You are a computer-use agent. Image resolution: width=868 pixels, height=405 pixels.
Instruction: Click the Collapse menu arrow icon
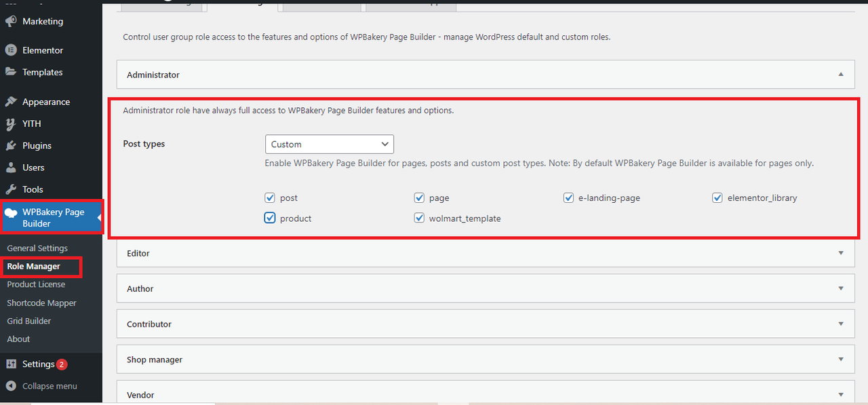(11, 386)
